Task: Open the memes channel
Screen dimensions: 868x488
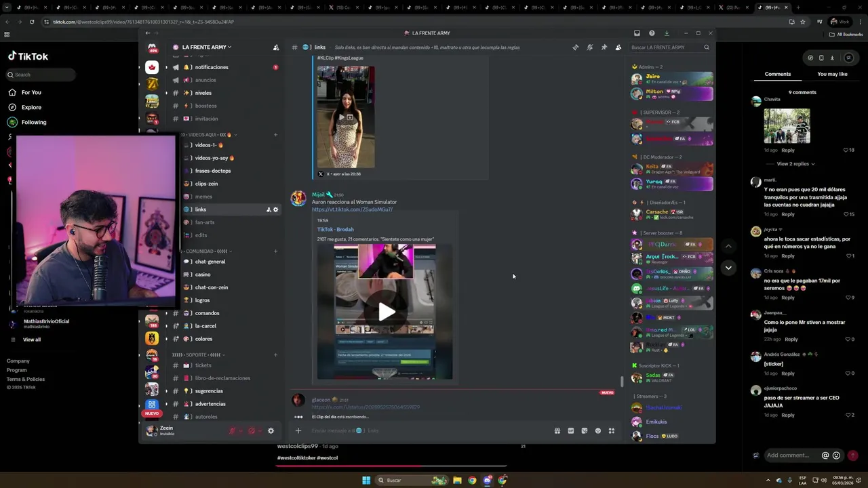Action: click(203, 197)
